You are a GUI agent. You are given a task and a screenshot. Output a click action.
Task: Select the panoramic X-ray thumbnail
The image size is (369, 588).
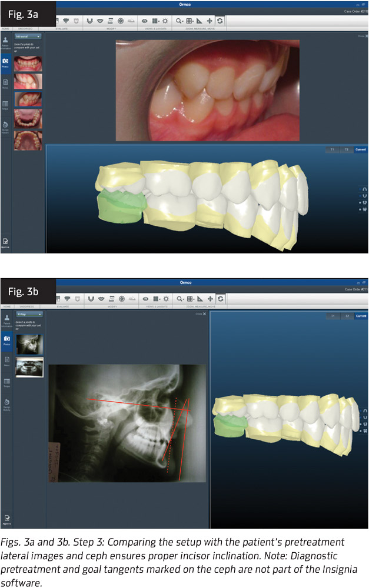(29, 367)
